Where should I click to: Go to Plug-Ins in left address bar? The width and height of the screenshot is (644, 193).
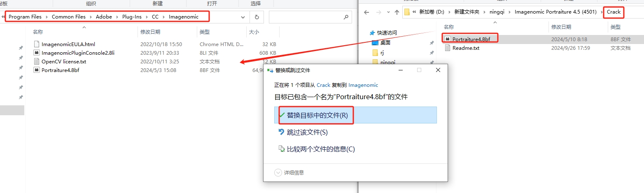pyautogui.click(x=132, y=17)
